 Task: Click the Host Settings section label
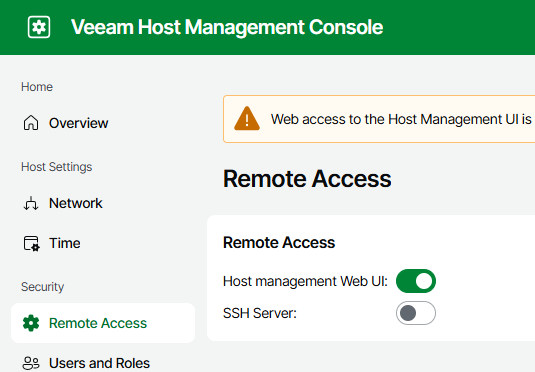(x=57, y=167)
